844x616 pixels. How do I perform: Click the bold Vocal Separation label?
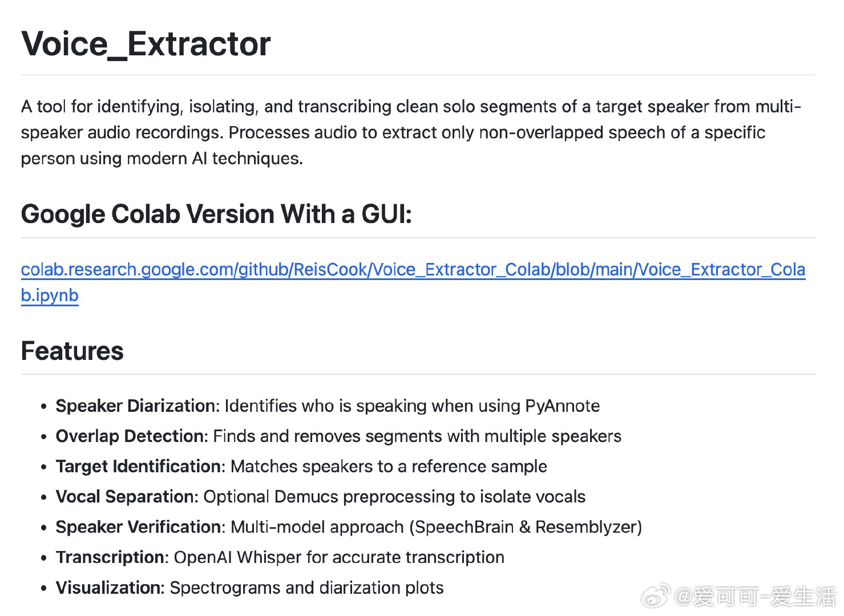125,496
